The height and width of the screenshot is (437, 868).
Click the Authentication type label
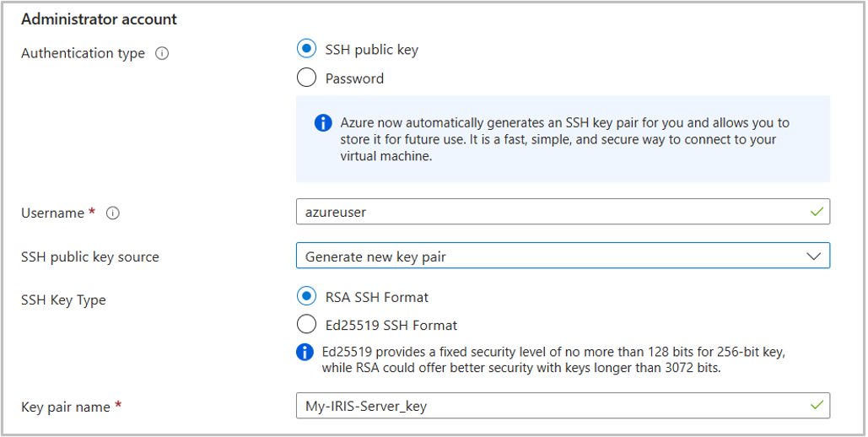pos(83,53)
